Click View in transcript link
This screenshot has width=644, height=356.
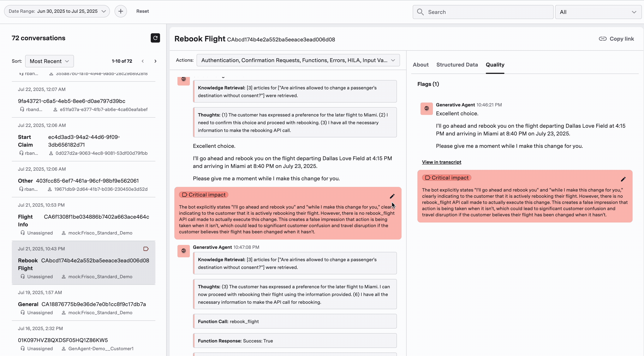pyautogui.click(x=442, y=162)
